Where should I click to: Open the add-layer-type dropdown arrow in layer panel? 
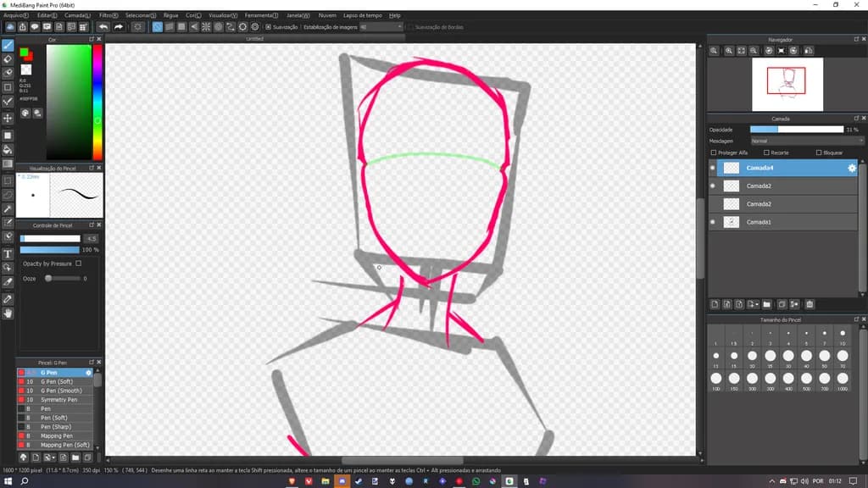(x=755, y=304)
